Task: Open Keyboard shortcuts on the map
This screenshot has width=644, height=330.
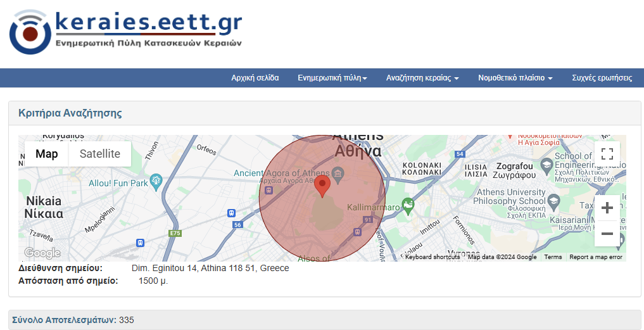Action: click(432, 257)
